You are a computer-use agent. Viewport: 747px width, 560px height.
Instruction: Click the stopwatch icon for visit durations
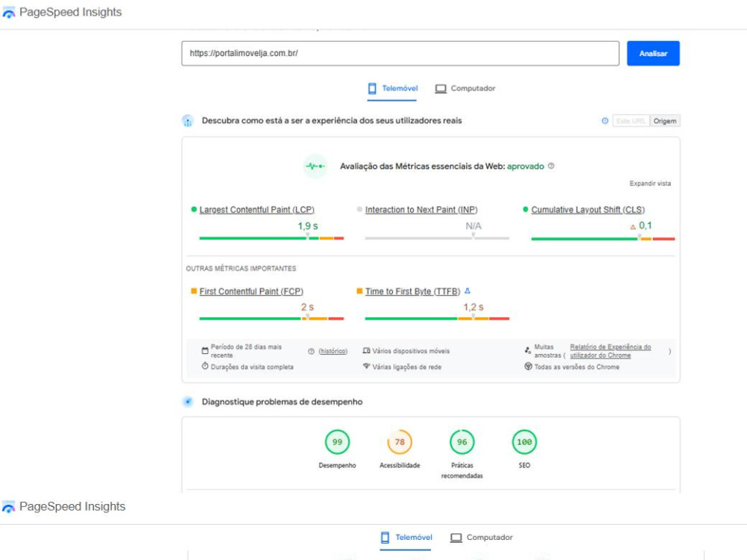[x=205, y=366]
